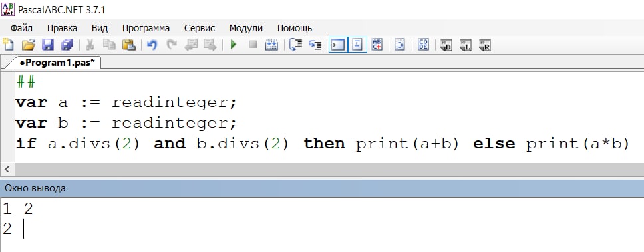
Task: Open the Сервис menu
Action: click(x=200, y=29)
